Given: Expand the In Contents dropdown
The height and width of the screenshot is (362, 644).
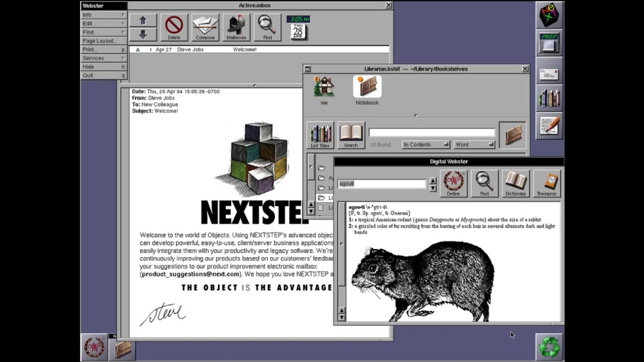Looking at the screenshot, I should (x=426, y=145).
